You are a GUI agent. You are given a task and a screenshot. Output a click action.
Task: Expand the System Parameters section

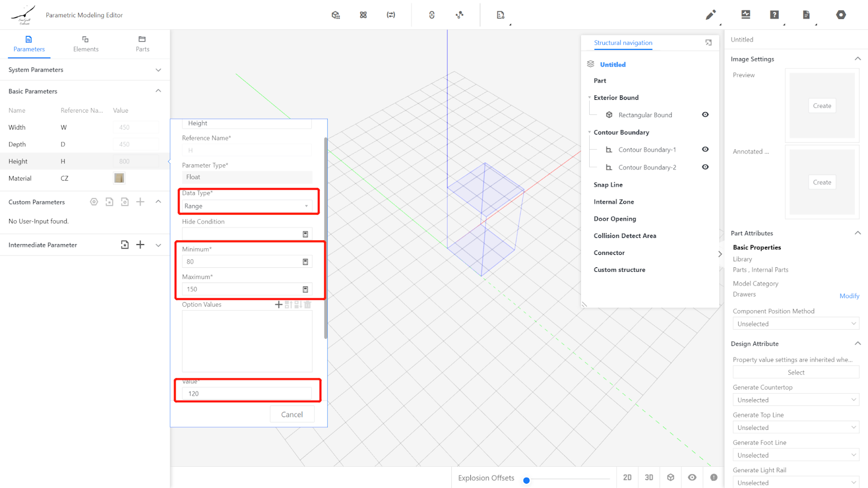tap(158, 70)
